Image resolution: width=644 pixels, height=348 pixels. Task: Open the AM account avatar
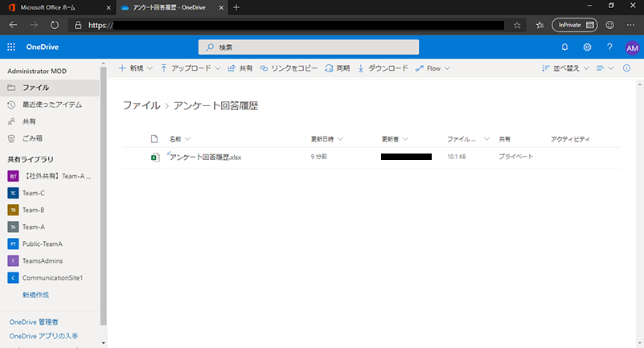click(631, 47)
